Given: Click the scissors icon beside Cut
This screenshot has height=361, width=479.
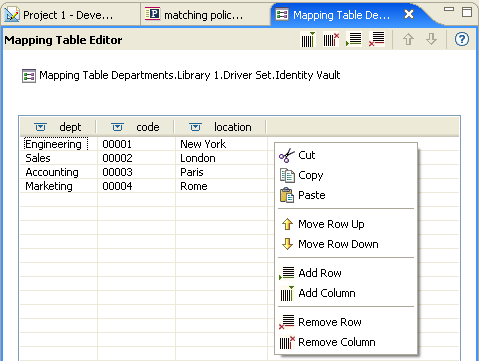Looking at the screenshot, I should pyautogui.click(x=287, y=155).
